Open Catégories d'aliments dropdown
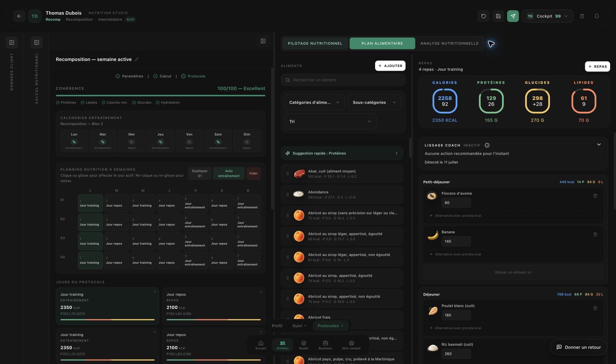This screenshot has width=616, height=364. [315, 103]
